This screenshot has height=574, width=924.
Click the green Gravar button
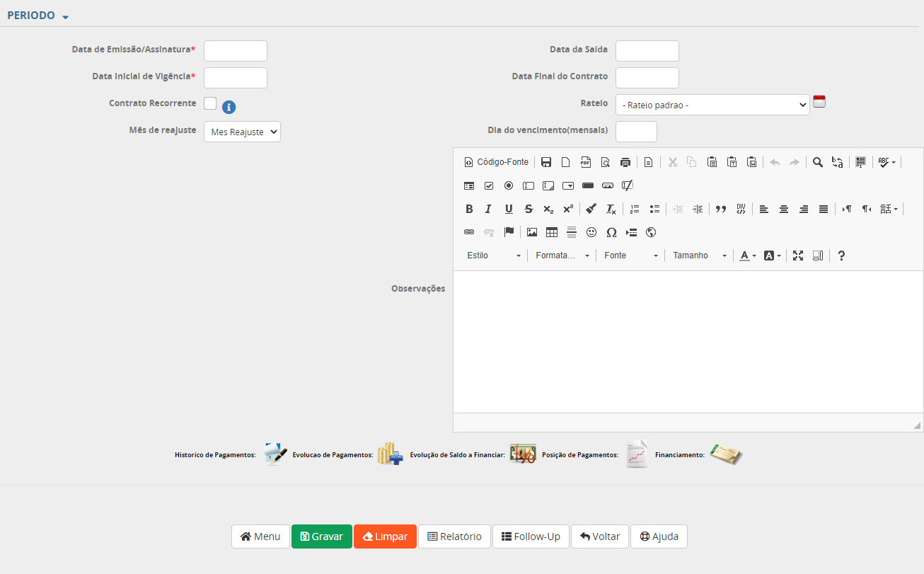pos(321,536)
